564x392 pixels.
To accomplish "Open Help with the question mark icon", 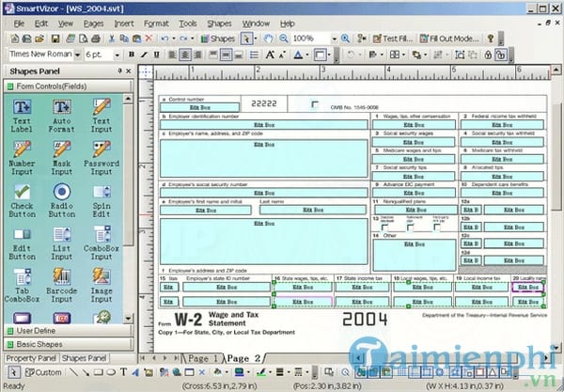I will [x=490, y=39].
